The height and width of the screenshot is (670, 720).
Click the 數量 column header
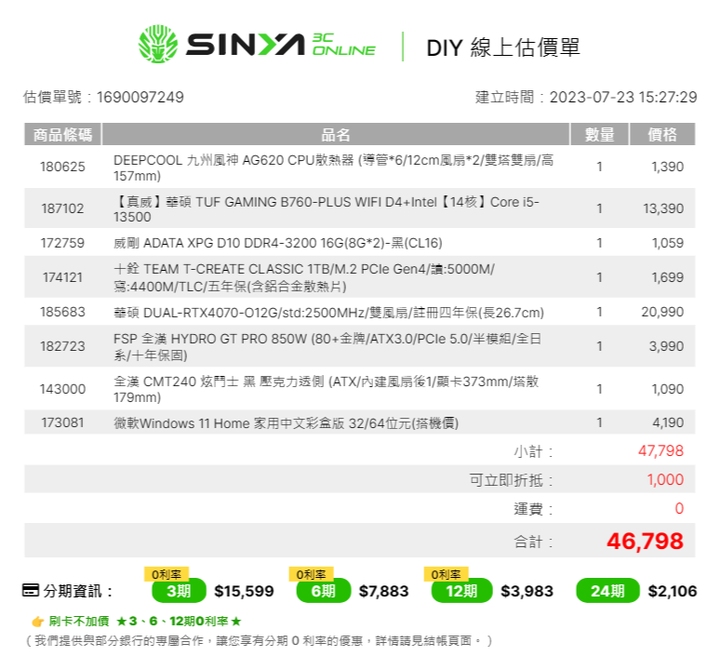599,134
